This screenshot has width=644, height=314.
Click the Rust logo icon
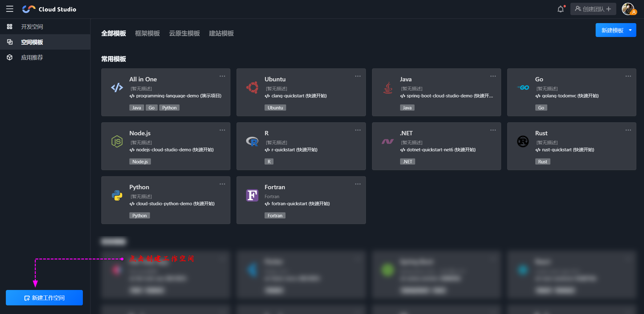(523, 141)
